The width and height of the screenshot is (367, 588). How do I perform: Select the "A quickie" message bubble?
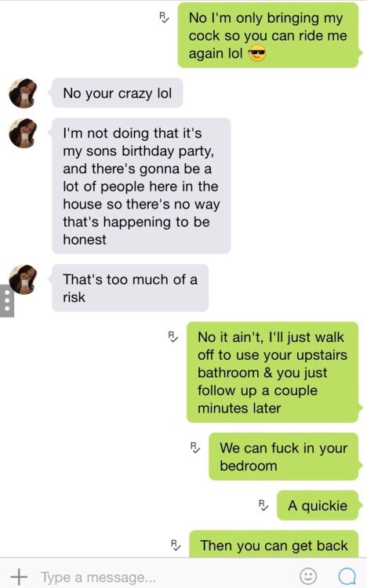click(x=318, y=505)
